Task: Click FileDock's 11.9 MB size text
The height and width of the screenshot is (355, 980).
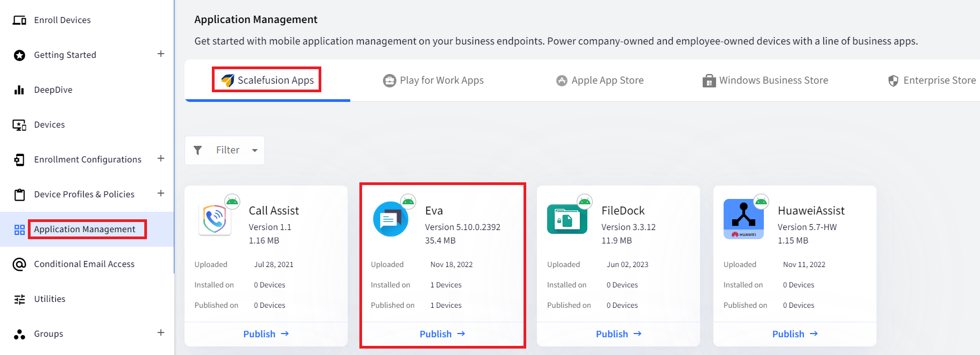Action: click(x=616, y=241)
